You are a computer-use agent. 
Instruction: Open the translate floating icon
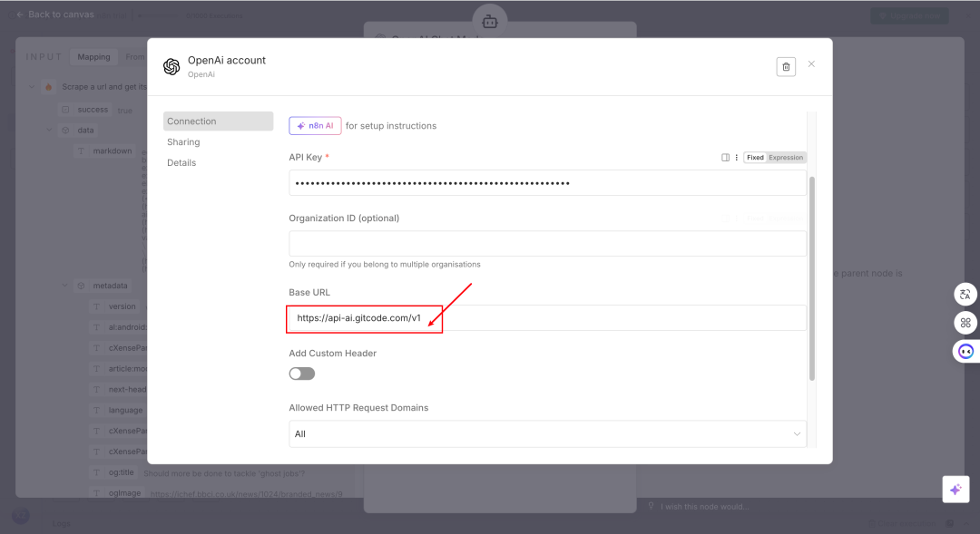pyautogui.click(x=965, y=294)
